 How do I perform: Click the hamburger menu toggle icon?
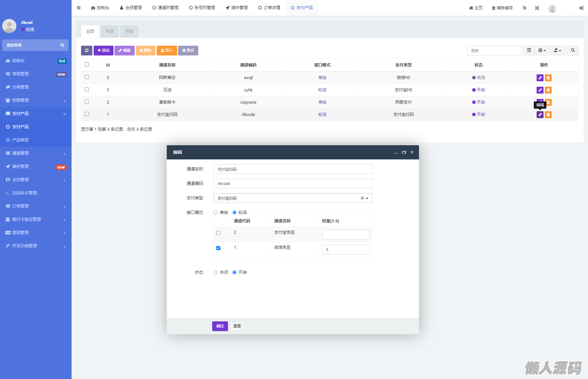pyautogui.click(x=79, y=8)
